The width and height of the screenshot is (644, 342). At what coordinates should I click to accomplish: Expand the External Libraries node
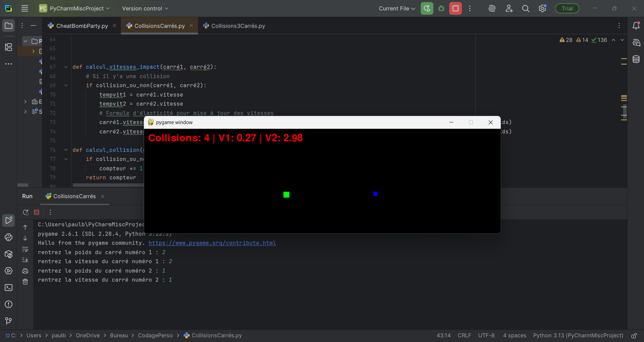click(x=26, y=102)
